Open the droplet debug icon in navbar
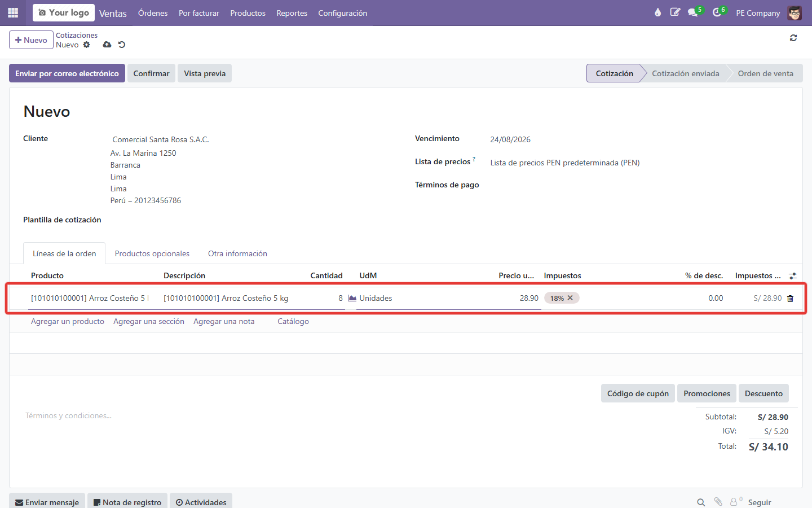 pos(657,12)
